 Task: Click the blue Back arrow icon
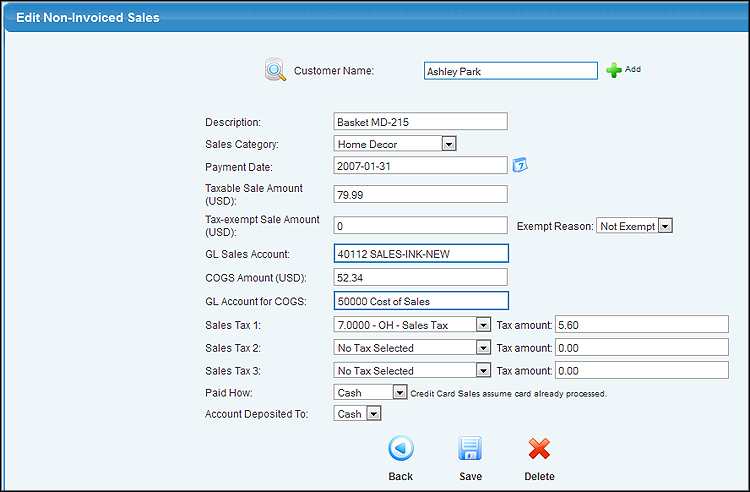[x=401, y=448]
